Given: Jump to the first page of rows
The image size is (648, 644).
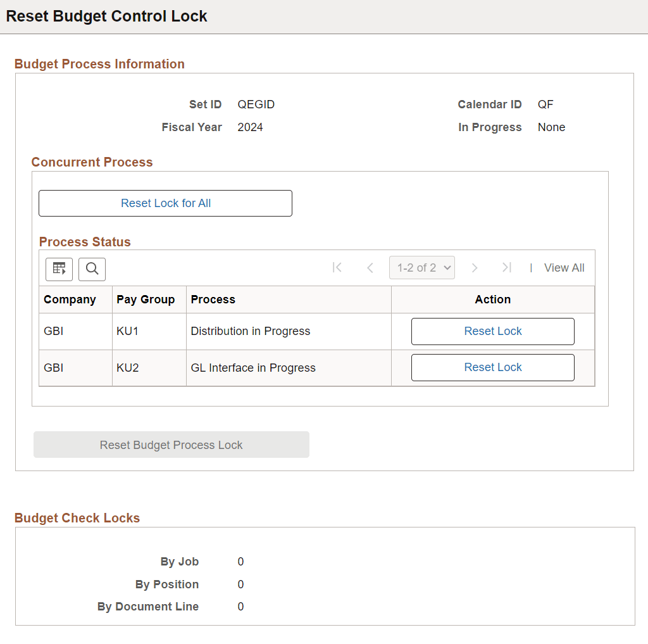Looking at the screenshot, I should pyautogui.click(x=337, y=267).
